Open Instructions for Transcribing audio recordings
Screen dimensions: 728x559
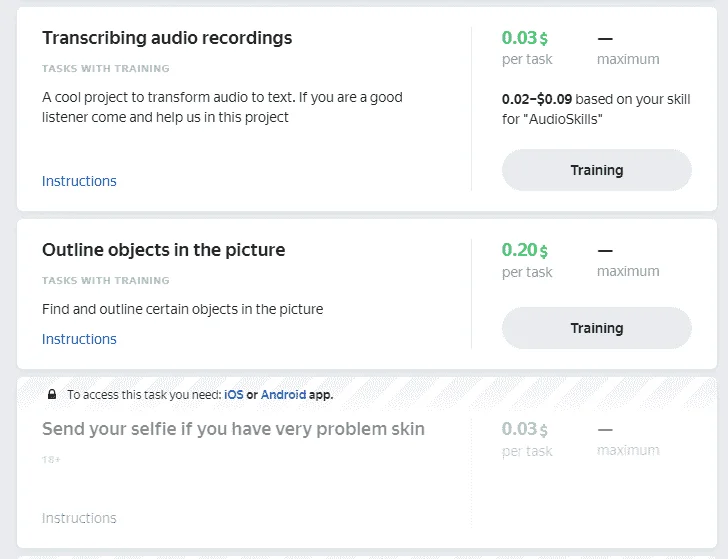coord(79,181)
